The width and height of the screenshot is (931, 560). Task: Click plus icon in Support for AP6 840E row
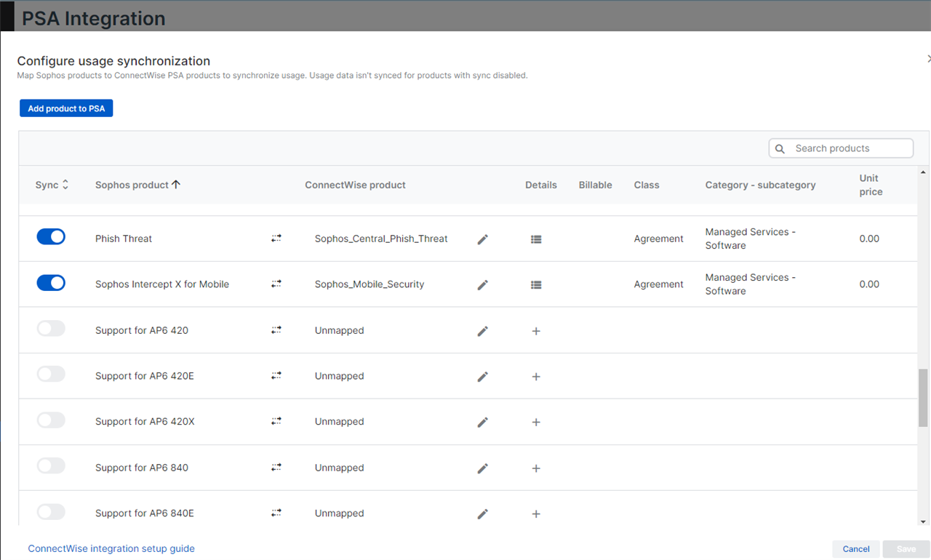536,513
